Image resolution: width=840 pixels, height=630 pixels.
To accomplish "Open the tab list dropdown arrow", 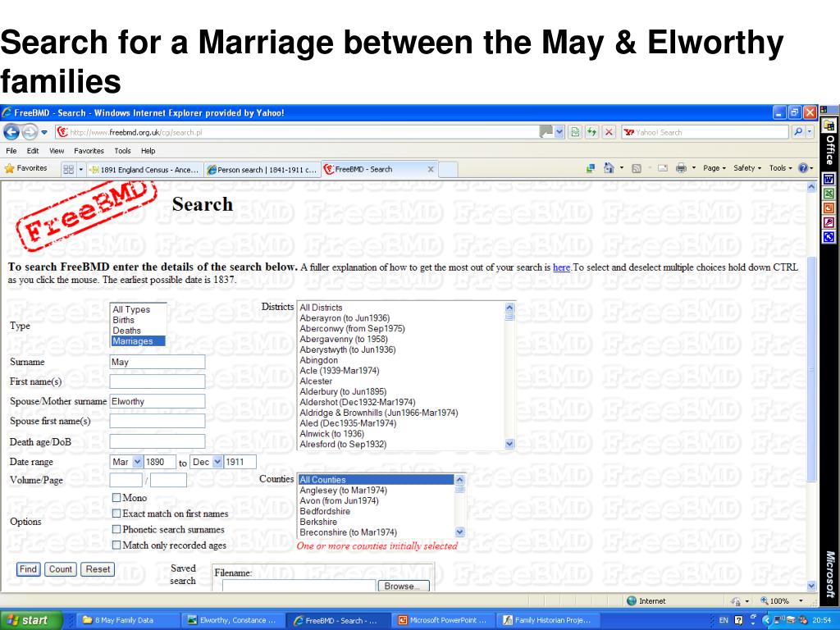I will [x=81, y=169].
